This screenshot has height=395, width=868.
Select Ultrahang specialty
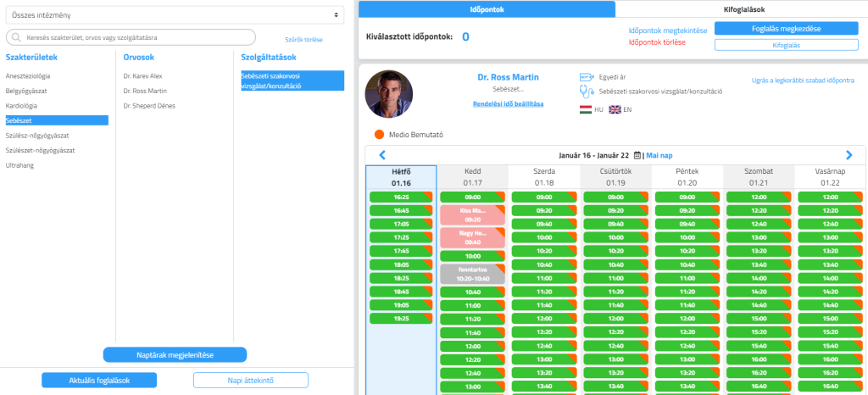[20, 165]
